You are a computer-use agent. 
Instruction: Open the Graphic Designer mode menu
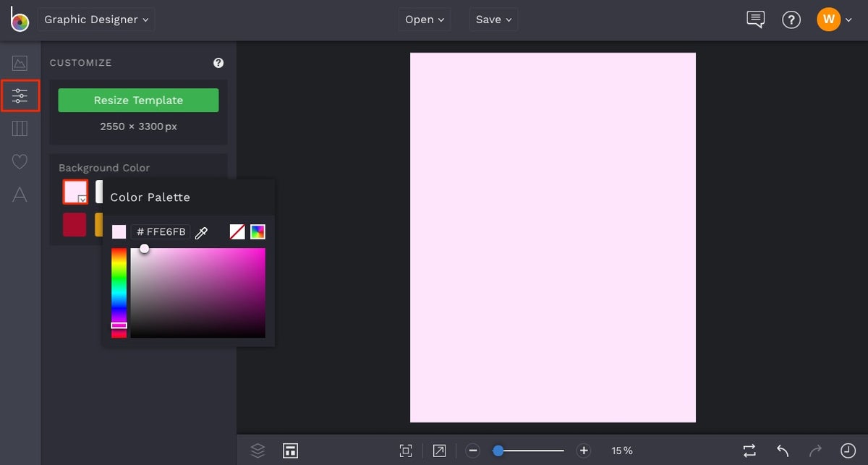(95, 20)
